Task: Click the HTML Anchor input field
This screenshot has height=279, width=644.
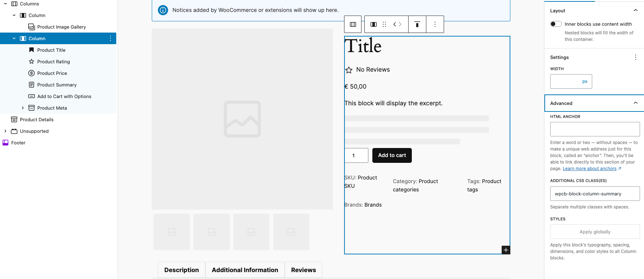Action: pos(595,129)
